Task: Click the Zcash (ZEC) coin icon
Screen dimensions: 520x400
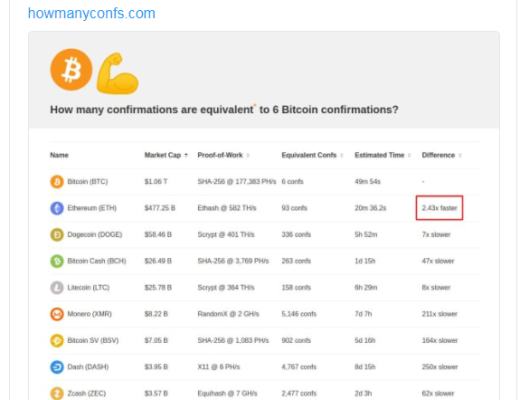Action: [57, 393]
